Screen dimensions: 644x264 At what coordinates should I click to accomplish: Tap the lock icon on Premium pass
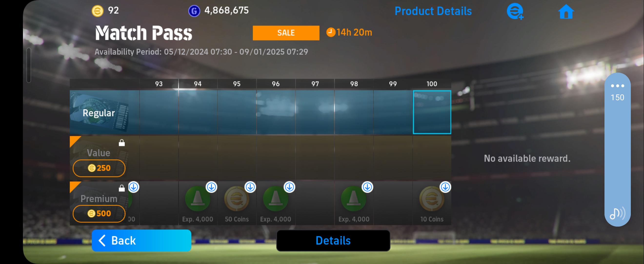click(x=122, y=188)
